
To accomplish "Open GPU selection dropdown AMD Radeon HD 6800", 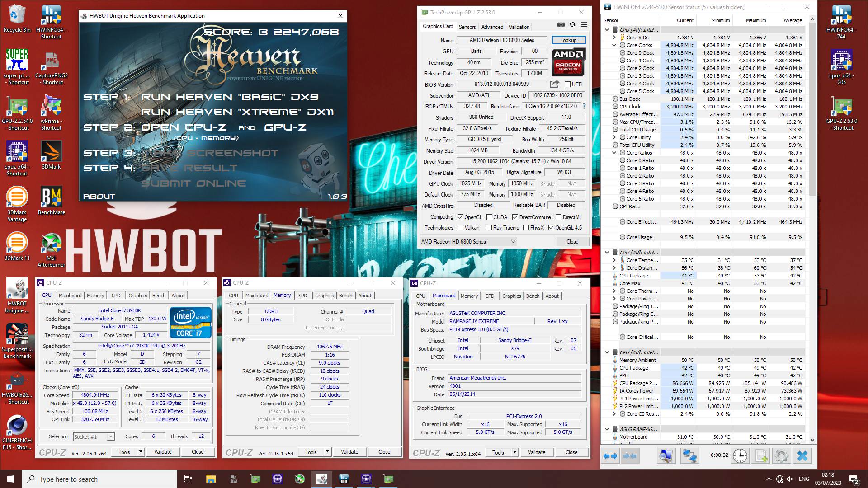I will (x=468, y=242).
